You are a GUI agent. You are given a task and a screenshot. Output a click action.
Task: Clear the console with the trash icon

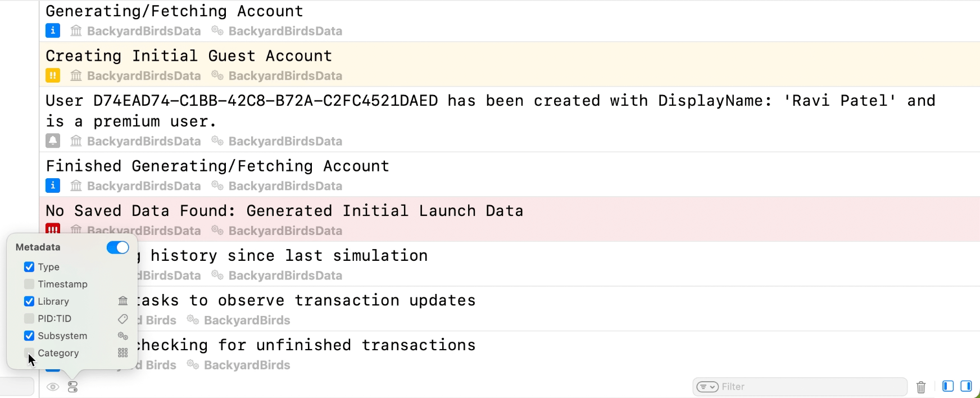(x=921, y=387)
